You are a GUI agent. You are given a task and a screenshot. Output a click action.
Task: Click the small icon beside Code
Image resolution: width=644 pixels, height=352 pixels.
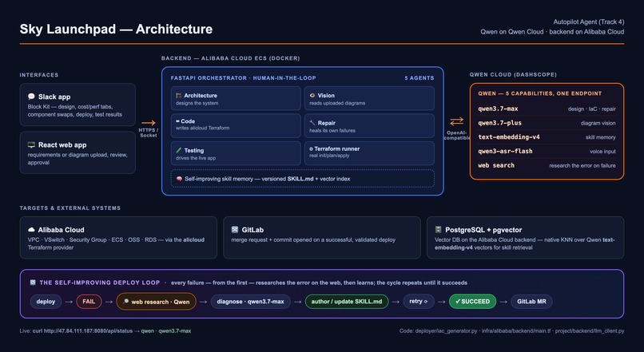[x=178, y=121]
